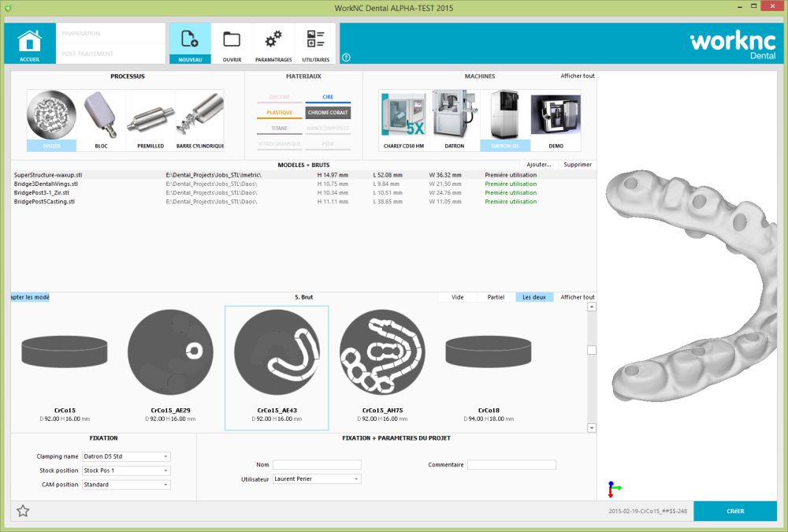
Task: Select the Bloc process icon
Action: coord(101,121)
